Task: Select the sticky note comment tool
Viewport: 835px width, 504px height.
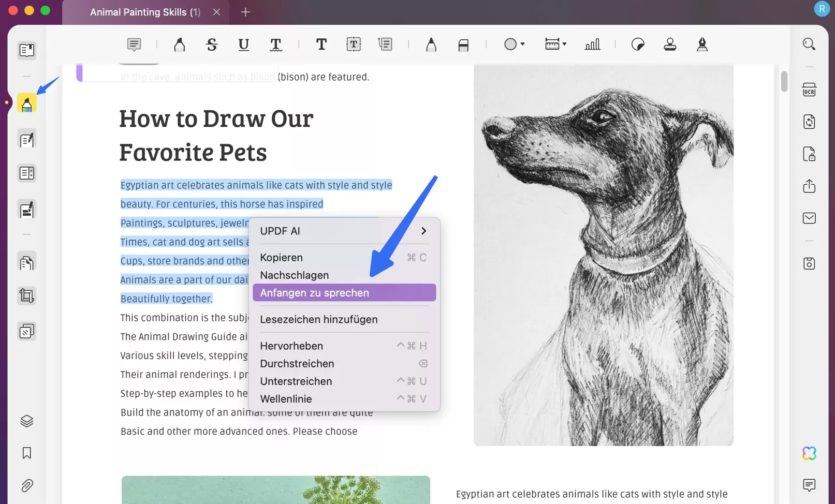Action: tap(134, 45)
